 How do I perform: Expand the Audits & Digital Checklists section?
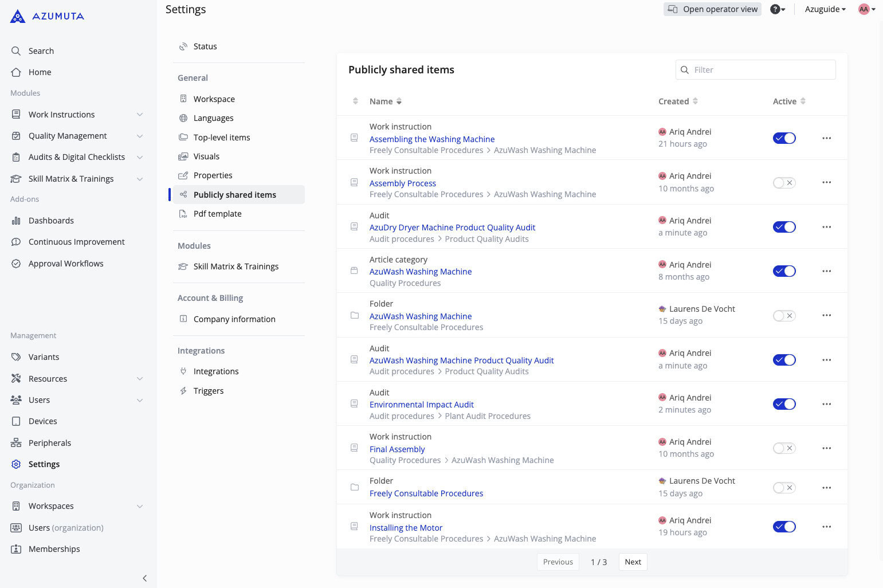tap(140, 157)
